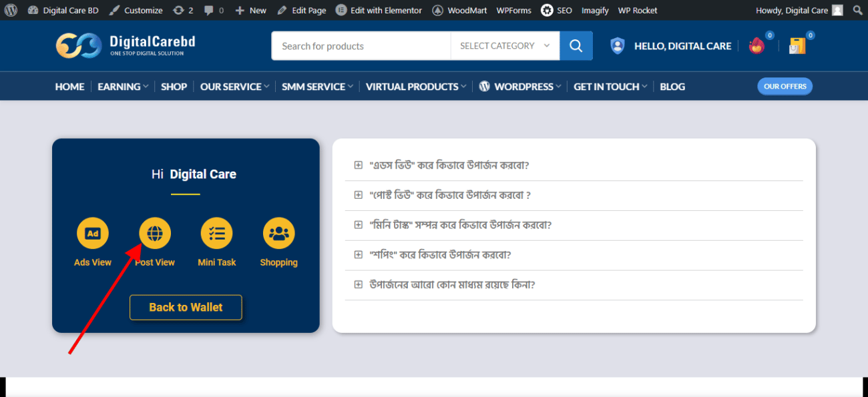The height and width of the screenshot is (397, 868).
Task: Open the Select Category dropdown
Action: pos(505,46)
